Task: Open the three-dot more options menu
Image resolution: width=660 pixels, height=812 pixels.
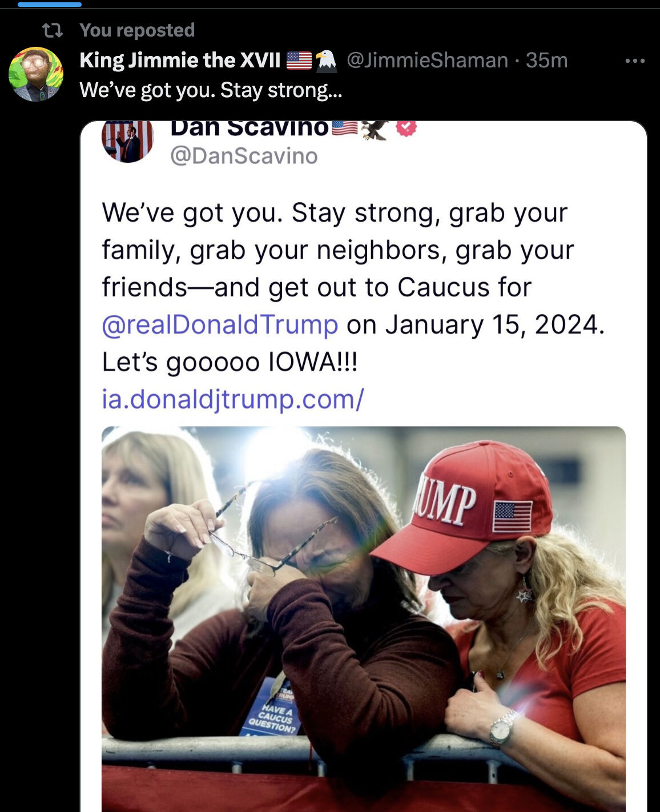Action: pos(635,61)
